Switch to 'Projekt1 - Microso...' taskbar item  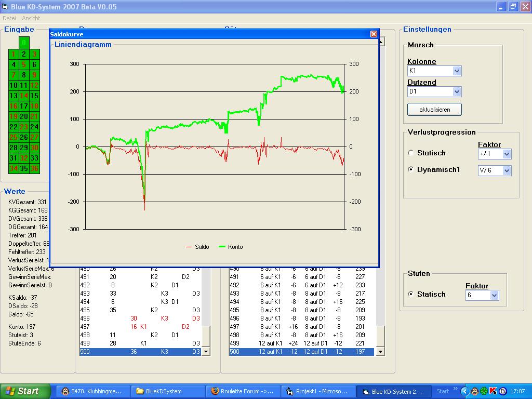318,391
